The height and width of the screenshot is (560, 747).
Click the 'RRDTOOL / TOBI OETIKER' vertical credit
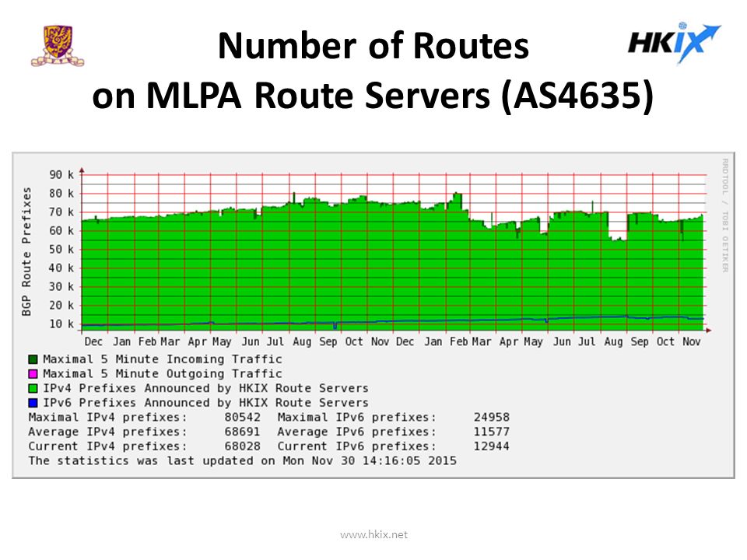coord(725,215)
